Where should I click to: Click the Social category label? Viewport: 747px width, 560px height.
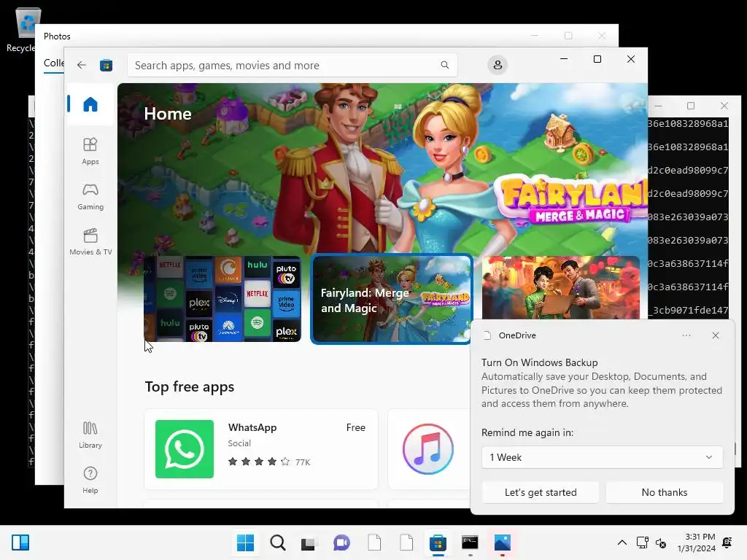click(239, 443)
